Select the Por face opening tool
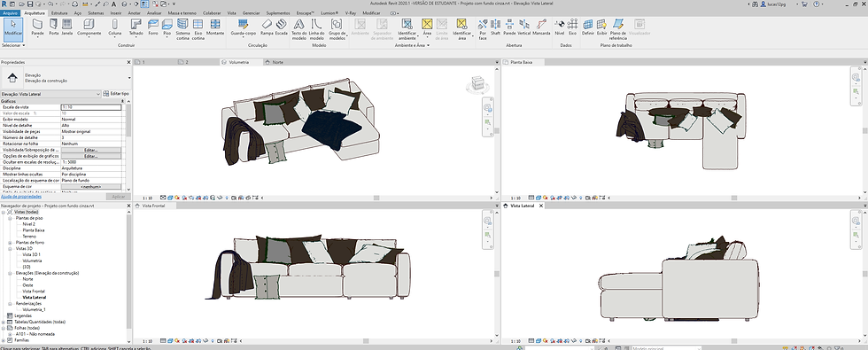Image resolution: width=868 pixels, height=350 pixels. pos(483,28)
